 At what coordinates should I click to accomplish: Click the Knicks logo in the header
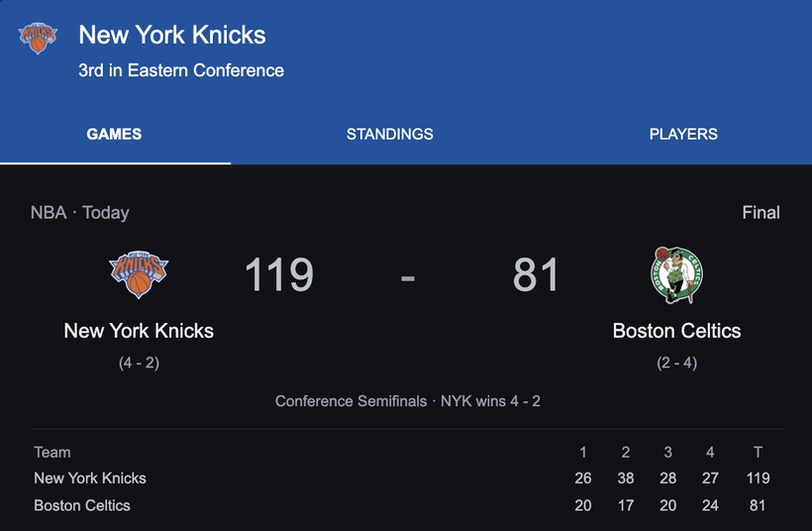tap(38, 39)
